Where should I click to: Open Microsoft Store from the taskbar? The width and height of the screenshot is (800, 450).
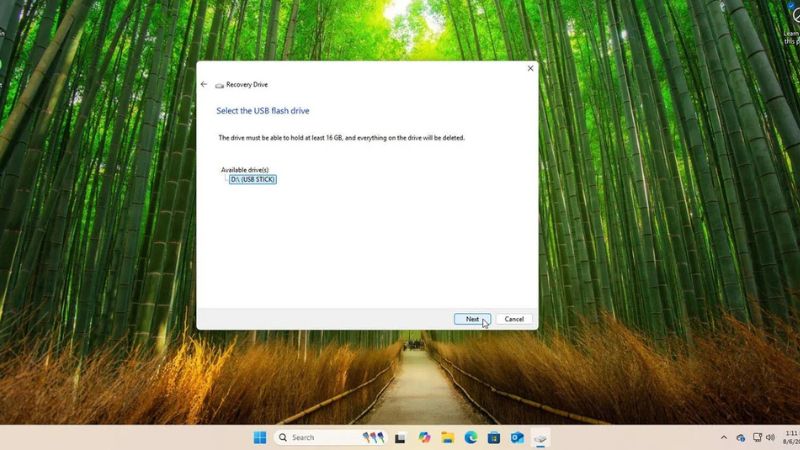click(494, 438)
